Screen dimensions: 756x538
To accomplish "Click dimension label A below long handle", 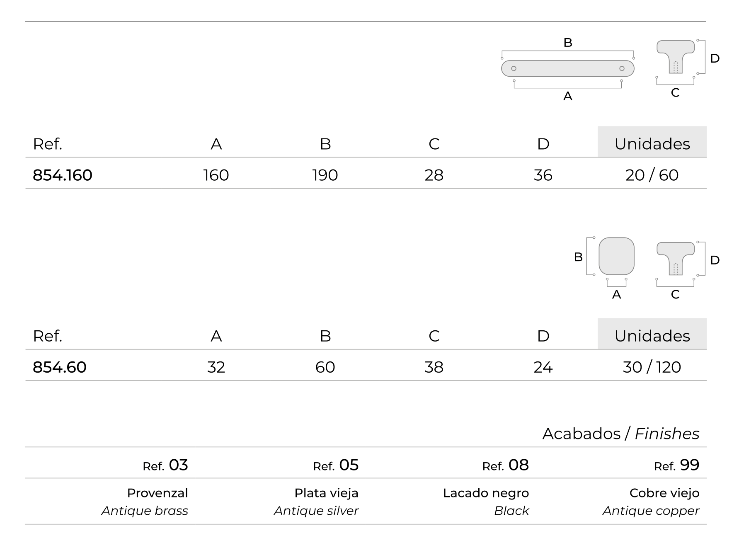I will point(568,96).
